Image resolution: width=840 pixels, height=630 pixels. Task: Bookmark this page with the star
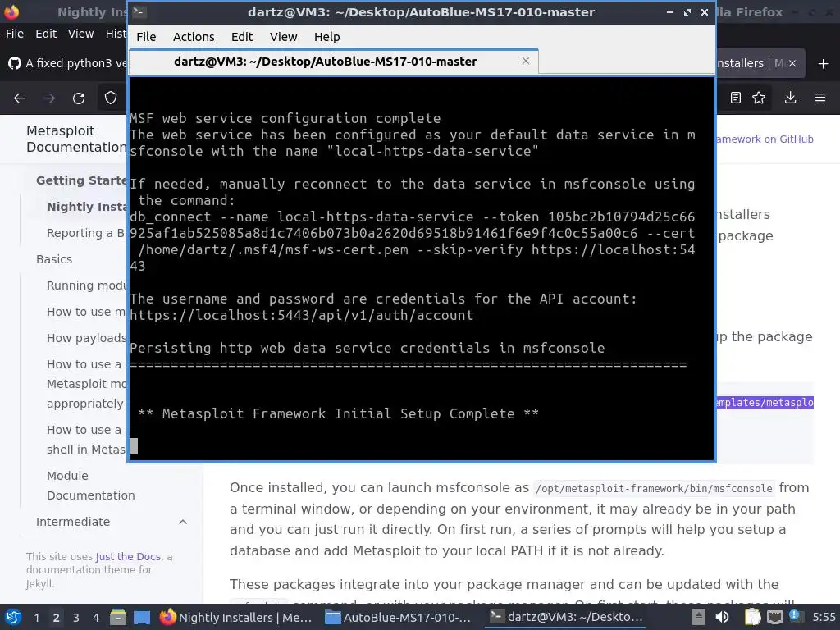coord(759,98)
